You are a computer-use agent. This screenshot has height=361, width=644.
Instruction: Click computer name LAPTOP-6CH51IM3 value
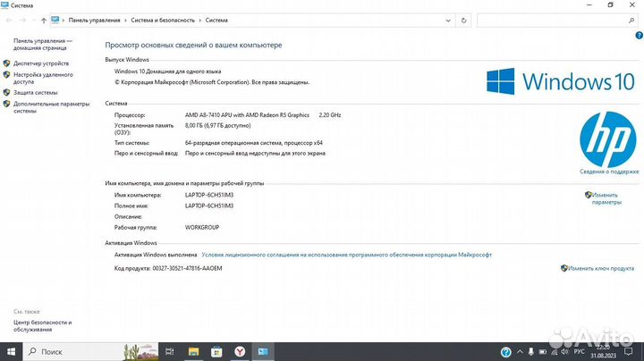pos(209,195)
